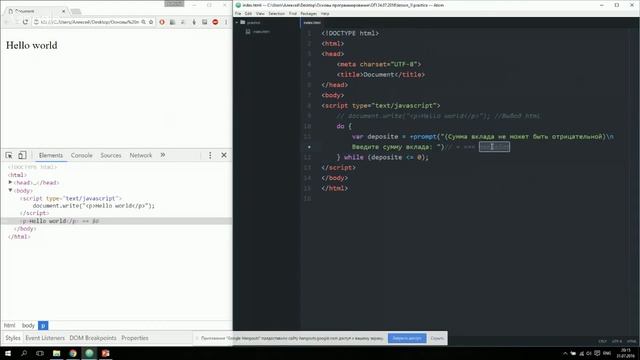Dismiss notification with the grey button
640x360 pixels.
tap(437, 338)
